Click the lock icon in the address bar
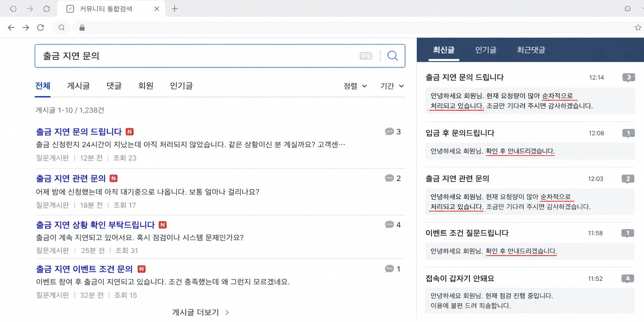Screen dimensions: 644x322 82,28
